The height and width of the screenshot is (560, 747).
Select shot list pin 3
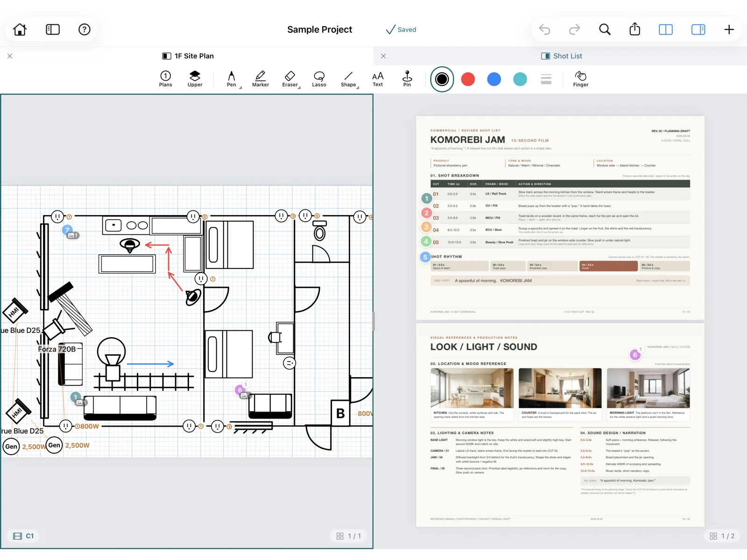(426, 227)
